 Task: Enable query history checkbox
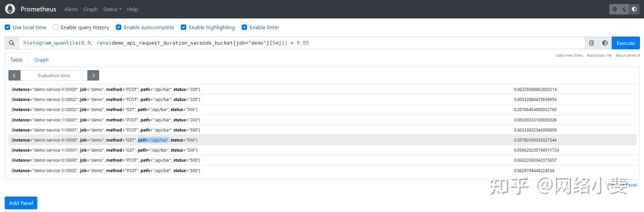pyautogui.click(x=55, y=27)
